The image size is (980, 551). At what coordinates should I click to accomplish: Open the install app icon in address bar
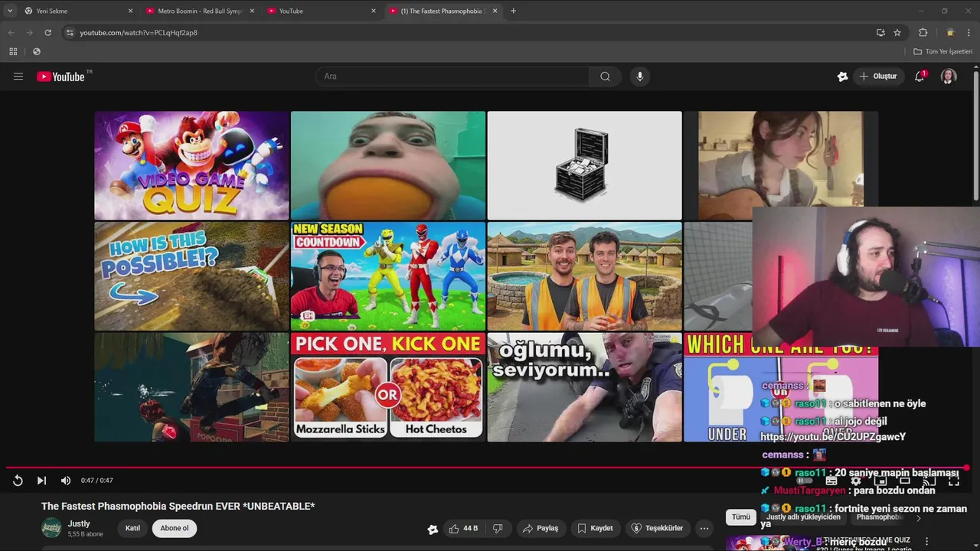pos(880,33)
